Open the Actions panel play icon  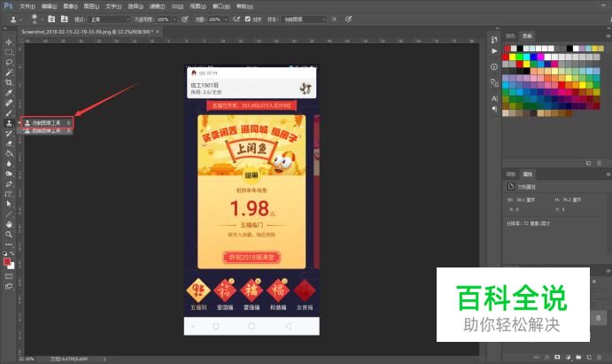494,51
